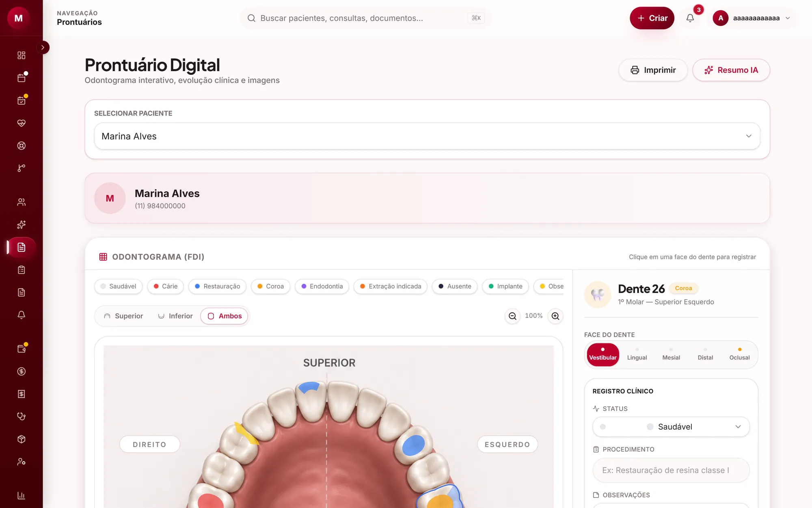Image resolution: width=812 pixels, height=508 pixels.
Task: Click the 100% zoom level text
Action: [533, 316]
